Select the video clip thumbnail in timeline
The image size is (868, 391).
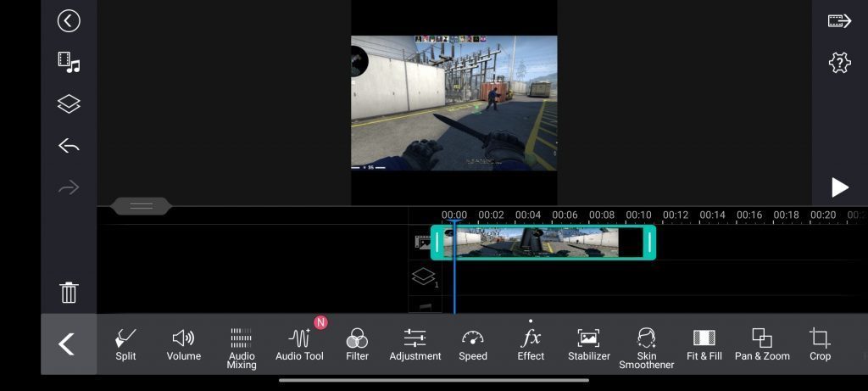pos(542,243)
